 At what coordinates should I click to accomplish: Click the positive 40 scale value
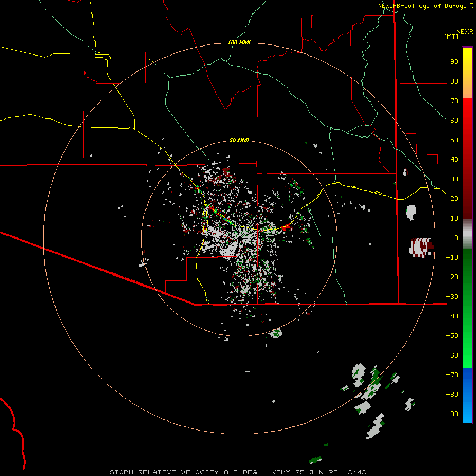point(454,160)
